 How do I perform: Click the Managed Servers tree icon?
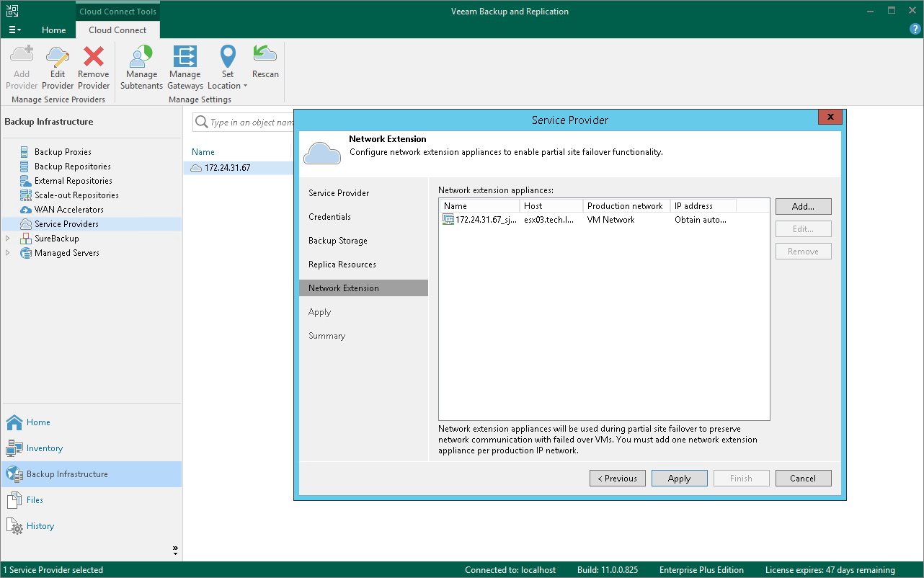pos(26,253)
